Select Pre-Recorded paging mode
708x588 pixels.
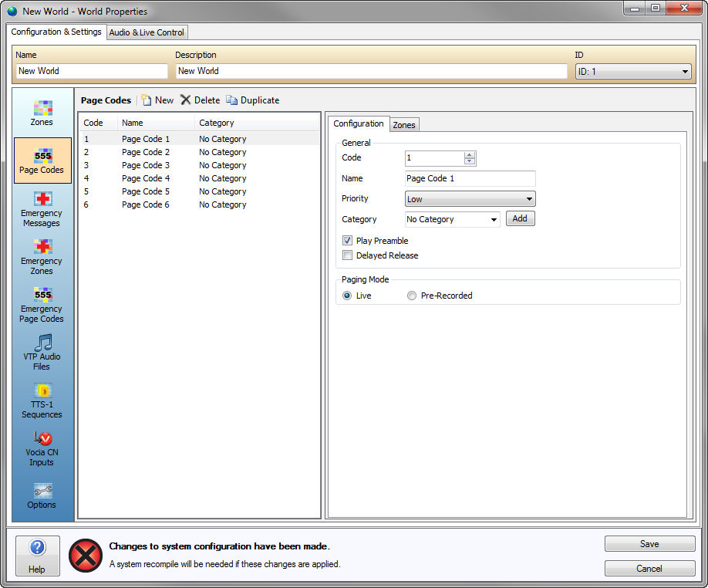(412, 296)
